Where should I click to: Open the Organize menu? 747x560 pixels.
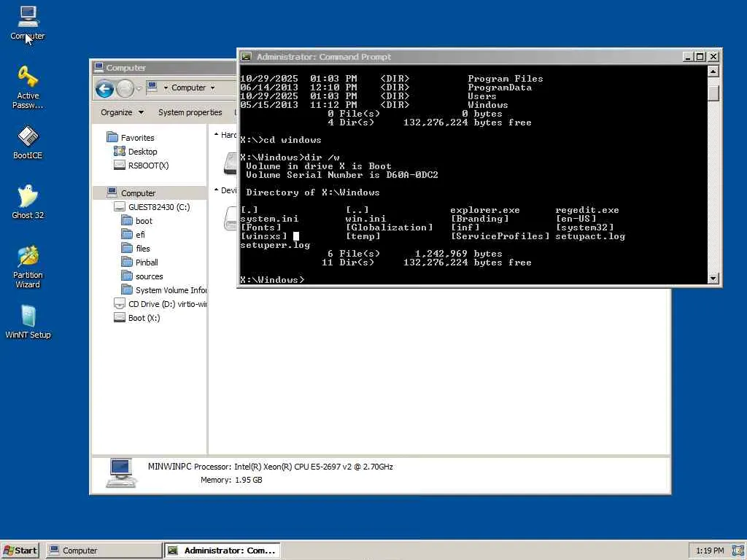coord(122,112)
